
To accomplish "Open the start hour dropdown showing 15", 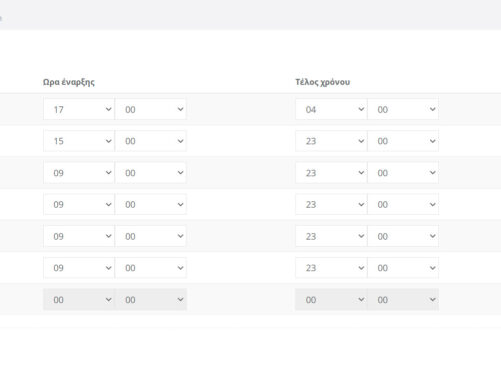I will tap(79, 141).
